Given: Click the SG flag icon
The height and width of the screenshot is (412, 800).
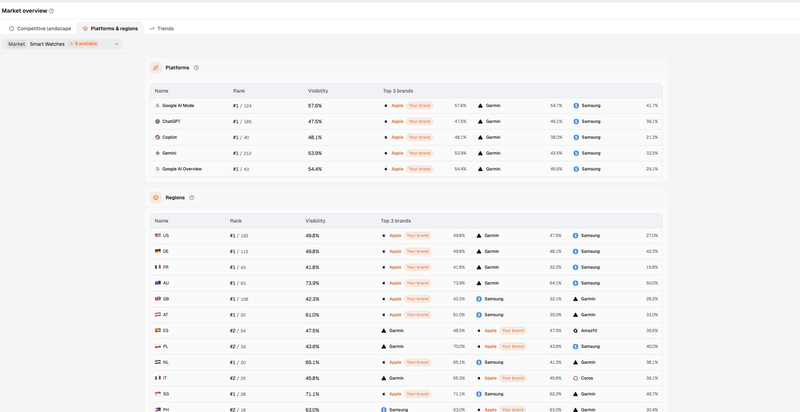Looking at the screenshot, I should coord(158,394).
